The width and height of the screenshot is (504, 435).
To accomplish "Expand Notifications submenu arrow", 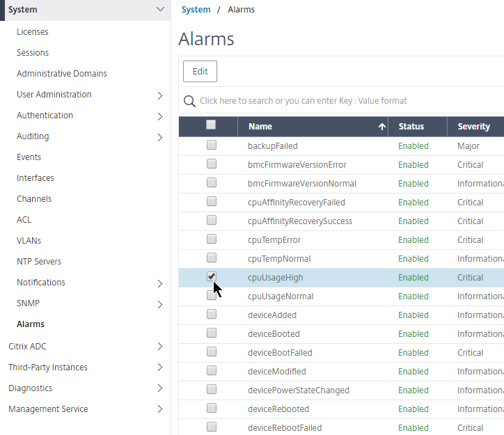I will 160,284.
